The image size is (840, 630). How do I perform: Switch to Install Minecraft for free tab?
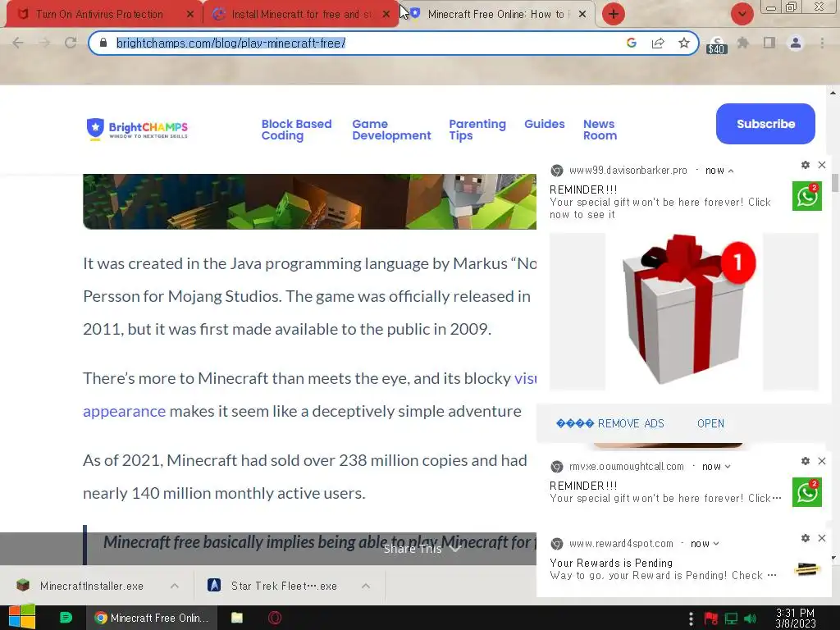point(301,15)
